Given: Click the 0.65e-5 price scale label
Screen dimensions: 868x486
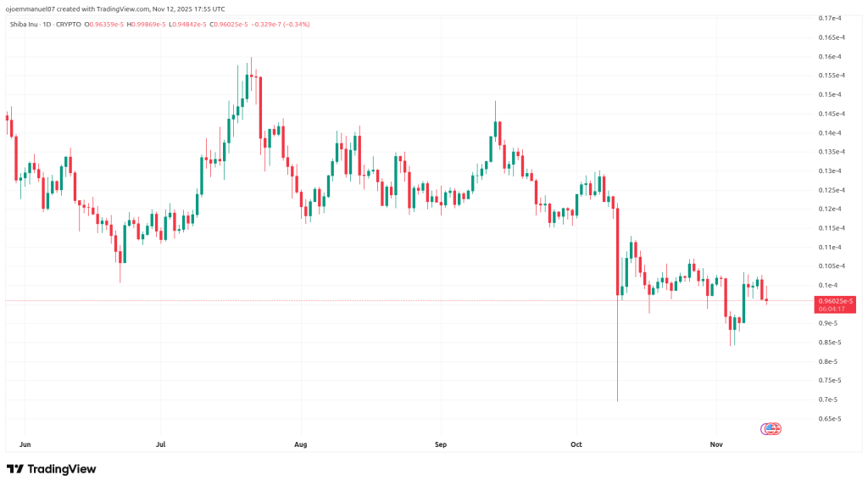Looking at the screenshot, I should [x=829, y=419].
